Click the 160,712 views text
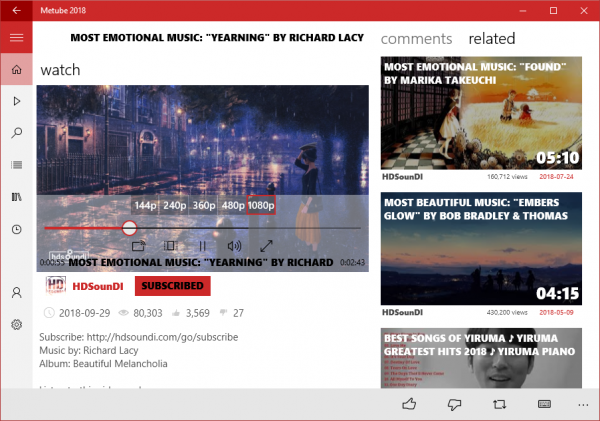 [507, 176]
